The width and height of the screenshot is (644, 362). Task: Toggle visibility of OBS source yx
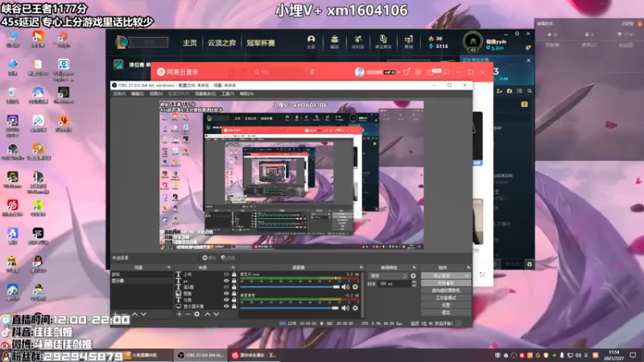click(x=226, y=281)
